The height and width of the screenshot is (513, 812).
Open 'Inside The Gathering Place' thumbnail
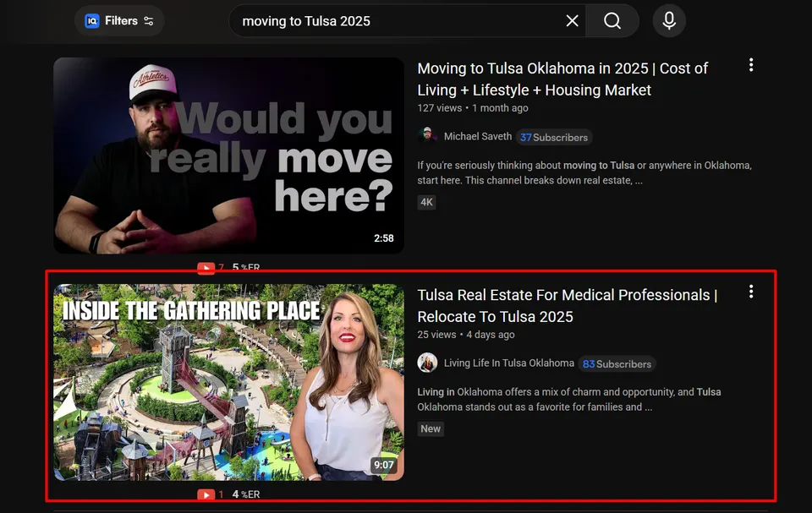coord(228,382)
